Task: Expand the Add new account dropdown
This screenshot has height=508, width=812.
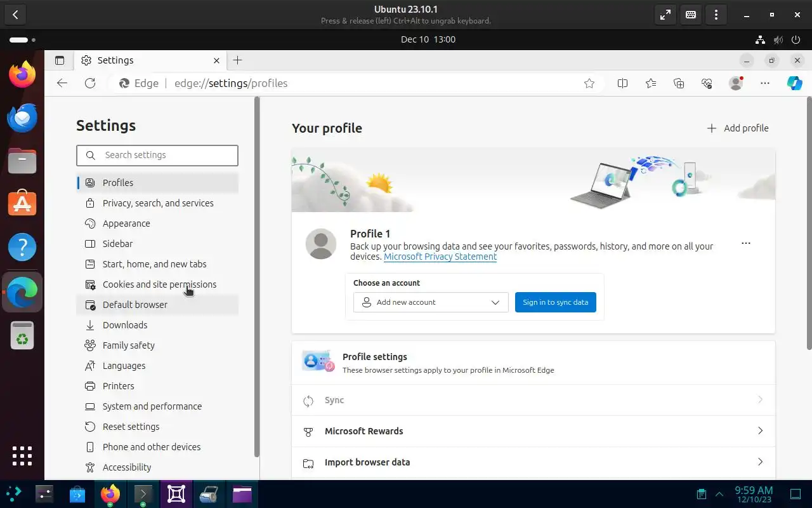Action: point(431,302)
